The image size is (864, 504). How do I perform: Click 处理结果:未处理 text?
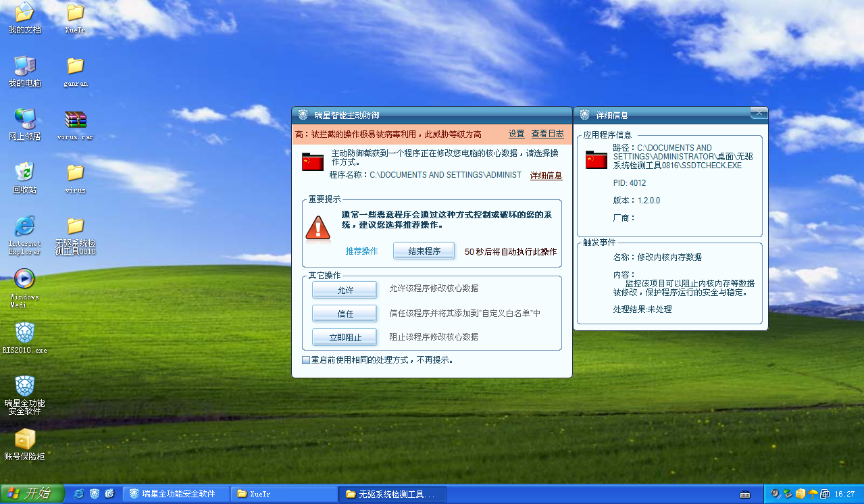coord(642,309)
